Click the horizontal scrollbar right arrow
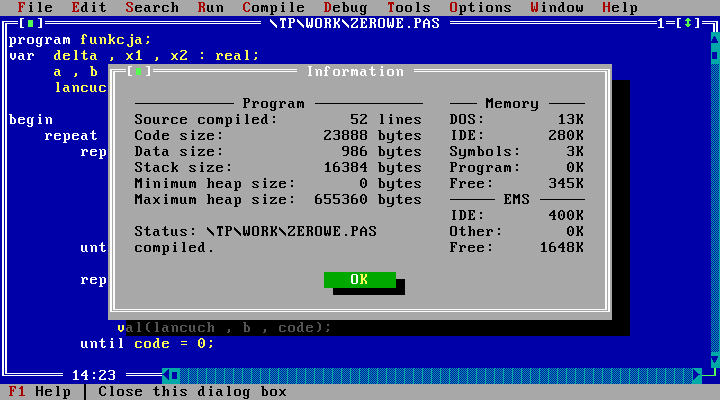Viewport: 720px width, 400px height. pyautogui.click(x=696, y=375)
